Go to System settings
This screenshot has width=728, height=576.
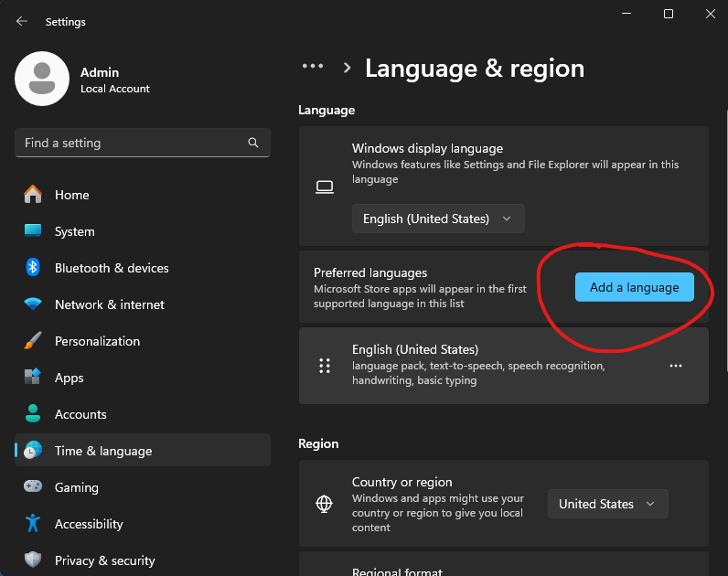click(143, 231)
